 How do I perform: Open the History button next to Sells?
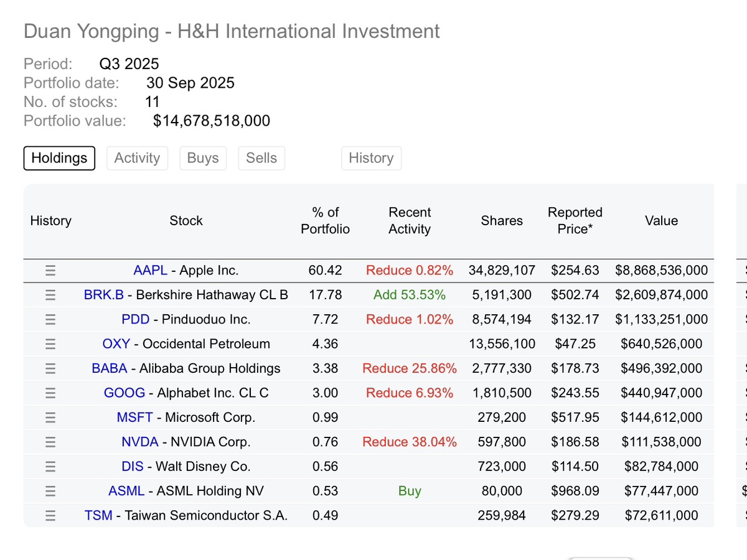(371, 158)
